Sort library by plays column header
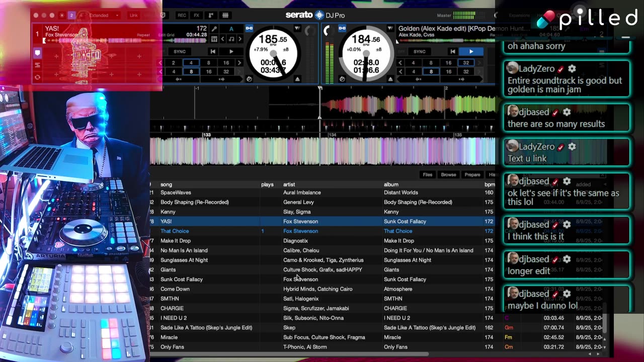 [x=267, y=185]
